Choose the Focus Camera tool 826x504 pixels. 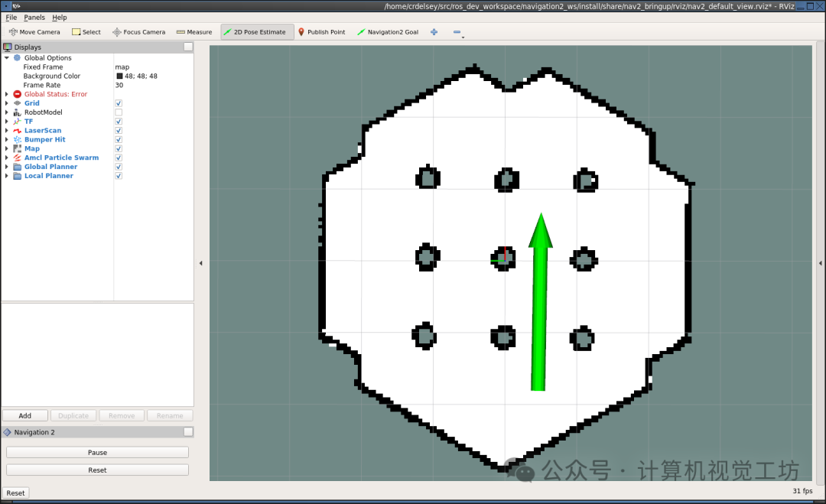click(x=138, y=32)
